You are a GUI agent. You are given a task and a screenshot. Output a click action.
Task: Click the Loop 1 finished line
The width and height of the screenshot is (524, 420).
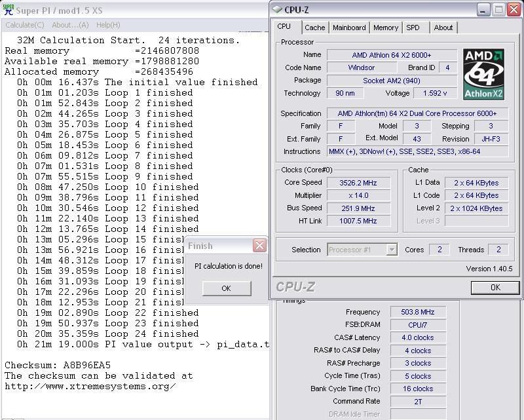[x=105, y=92]
